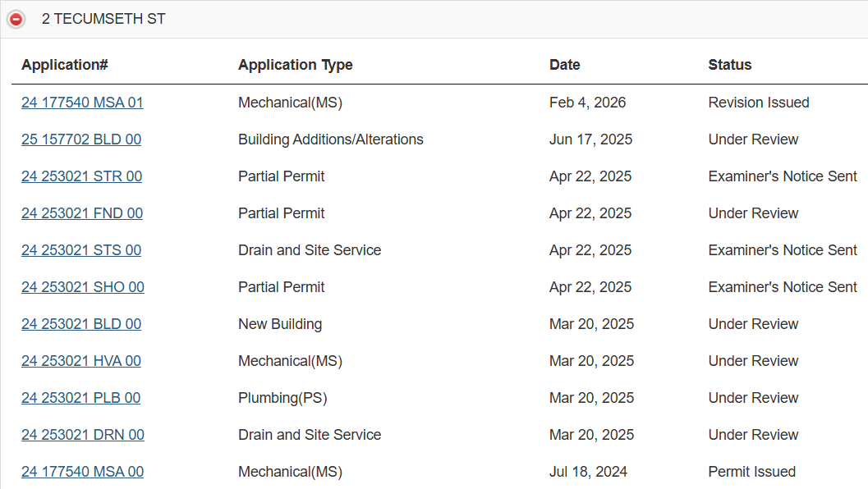
Task: Click the Application Type column header
Action: point(296,66)
